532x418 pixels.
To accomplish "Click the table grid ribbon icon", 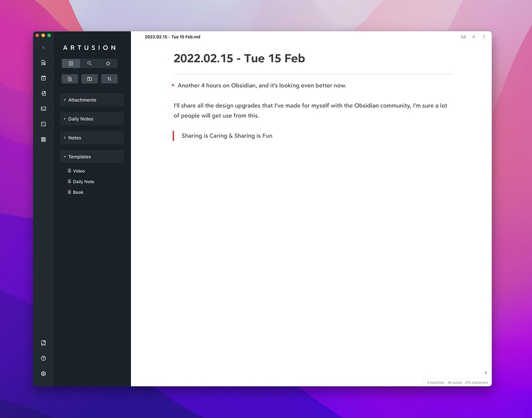I will (x=44, y=139).
